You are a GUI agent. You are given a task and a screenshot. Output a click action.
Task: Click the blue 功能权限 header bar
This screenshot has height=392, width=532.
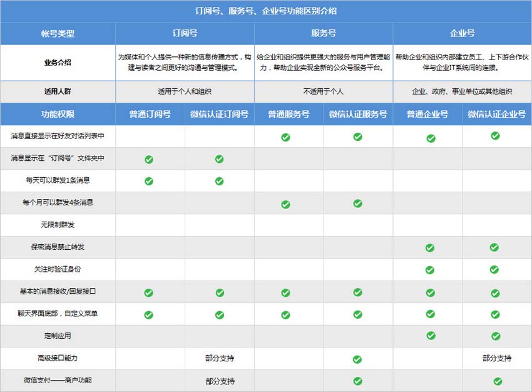click(58, 115)
